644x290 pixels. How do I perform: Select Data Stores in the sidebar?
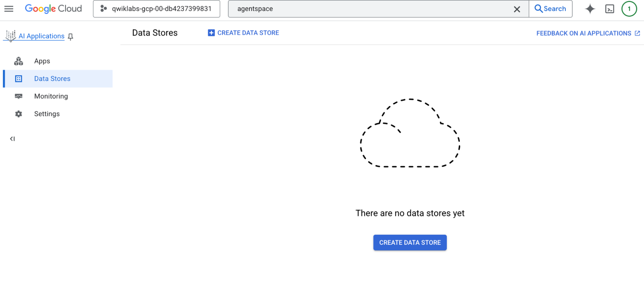(x=52, y=79)
